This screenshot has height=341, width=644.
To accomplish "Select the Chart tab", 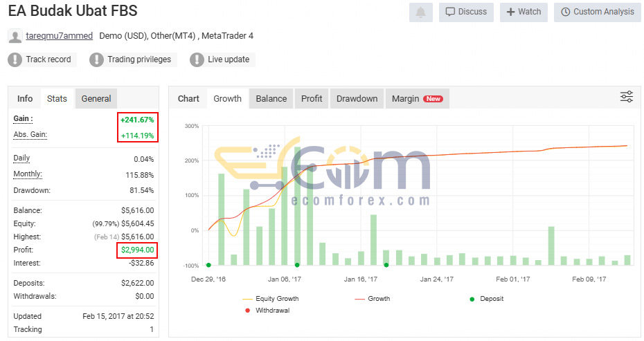I will pos(188,98).
